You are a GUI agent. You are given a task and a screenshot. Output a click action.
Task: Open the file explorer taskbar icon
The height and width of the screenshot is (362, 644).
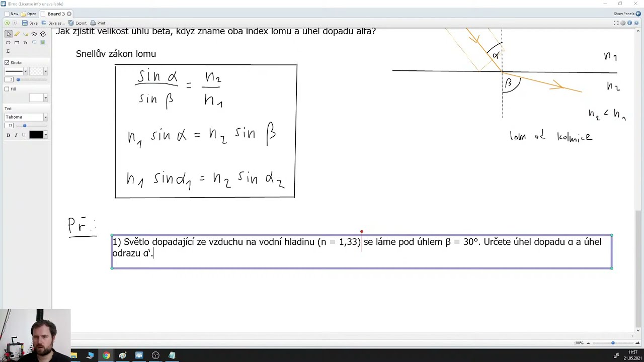[74, 355]
